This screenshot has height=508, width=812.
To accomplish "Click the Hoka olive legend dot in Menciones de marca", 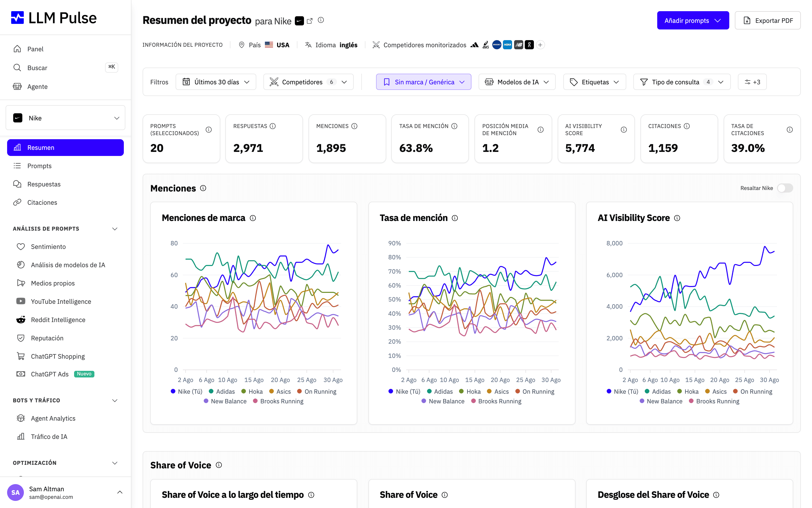I will click(x=244, y=391).
